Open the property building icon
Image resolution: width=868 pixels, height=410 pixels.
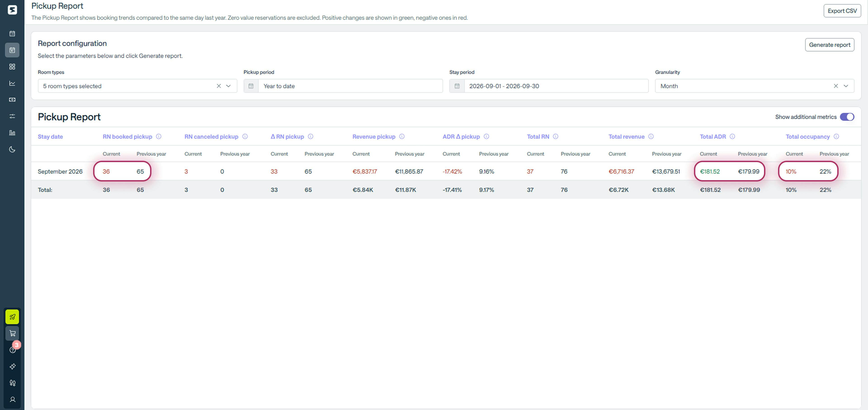(12, 133)
